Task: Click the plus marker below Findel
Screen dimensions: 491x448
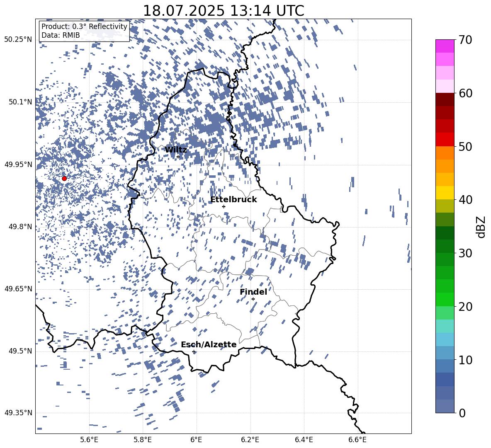Action: pyautogui.click(x=253, y=299)
